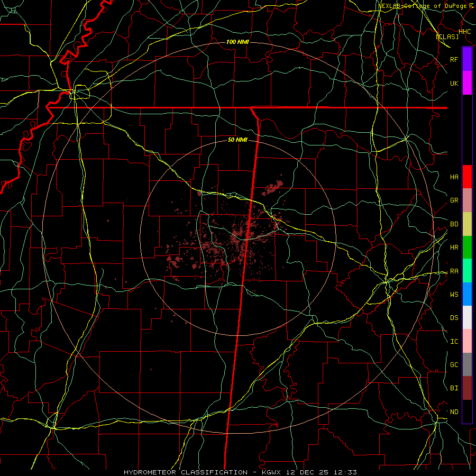Click the WS legend label
This screenshot has height=476, width=476.
(x=454, y=294)
